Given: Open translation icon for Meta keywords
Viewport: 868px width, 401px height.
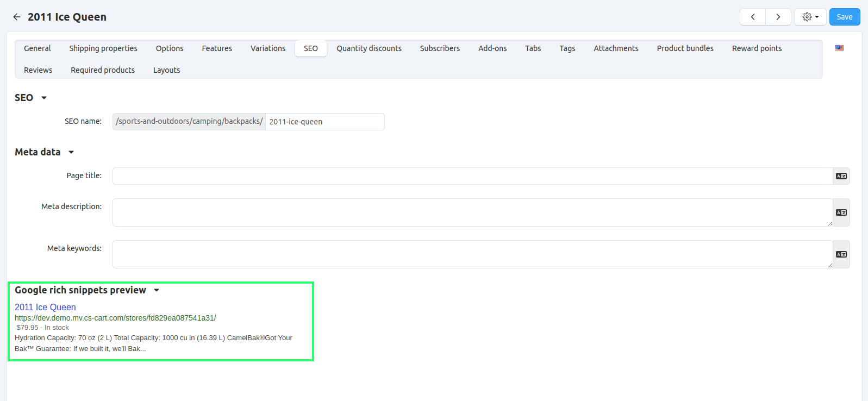Looking at the screenshot, I should [x=841, y=254].
